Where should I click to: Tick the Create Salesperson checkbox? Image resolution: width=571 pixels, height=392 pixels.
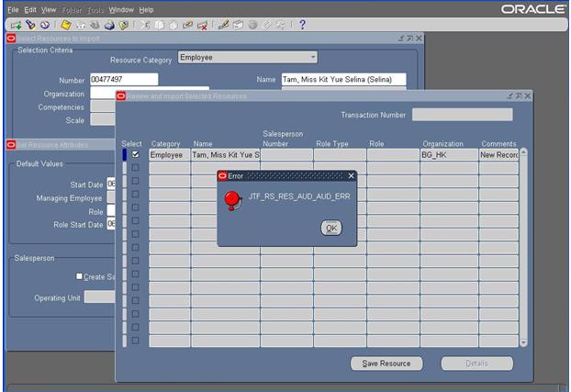(79, 276)
